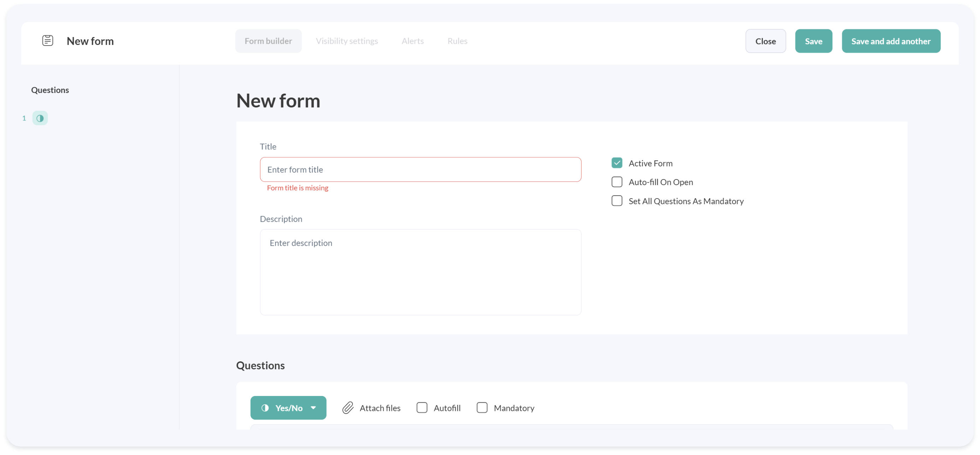
Task: Uncheck the Active Form checkbox
Action: tap(617, 163)
